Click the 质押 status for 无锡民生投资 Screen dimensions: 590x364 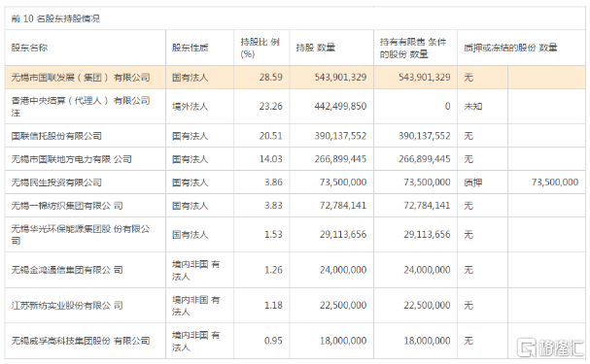(473, 182)
